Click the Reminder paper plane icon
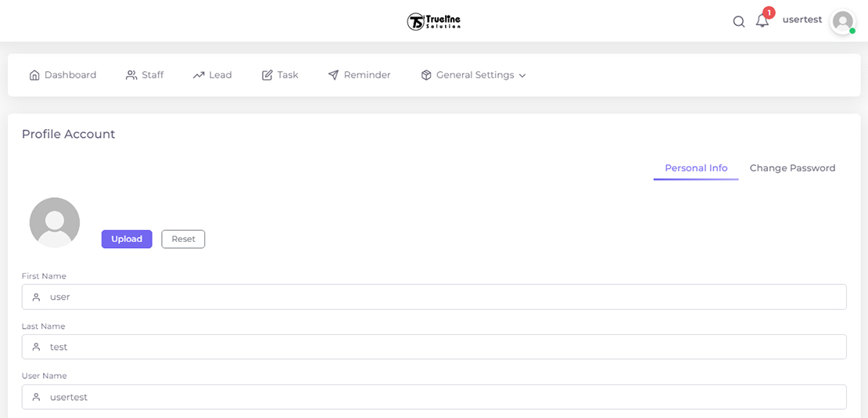This screenshot has width=868, height=418. point(333,75)
